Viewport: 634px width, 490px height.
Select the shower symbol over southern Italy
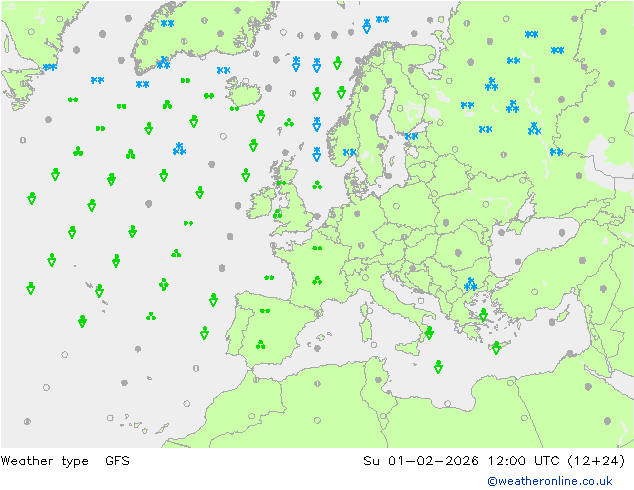[429, 333]
